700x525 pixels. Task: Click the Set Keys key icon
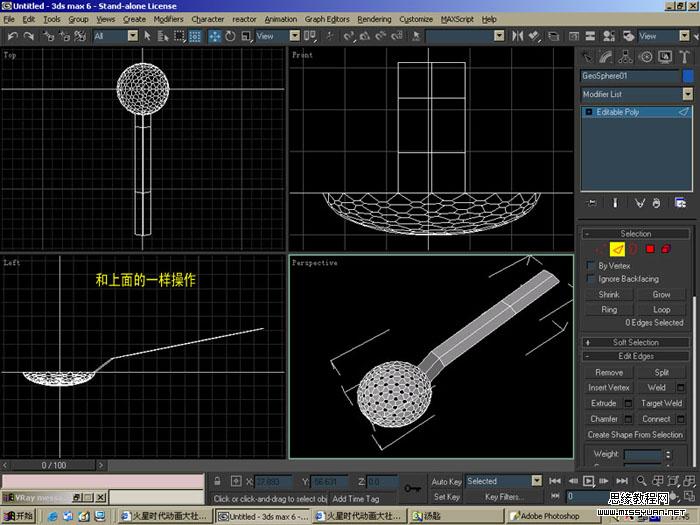[412, 488]
